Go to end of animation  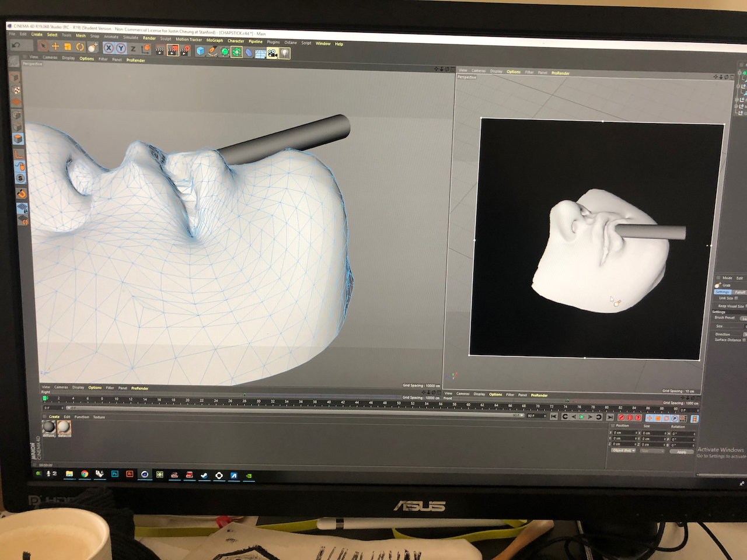[610, 417]
